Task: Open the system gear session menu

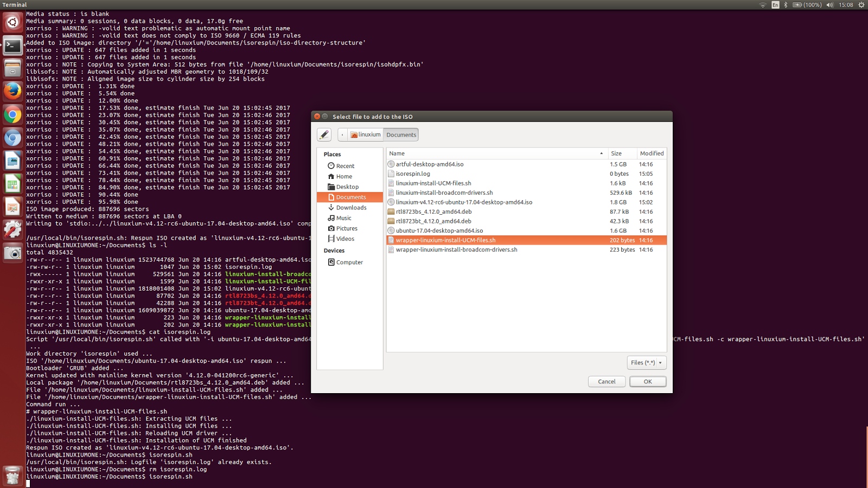Action: [861, 5]
